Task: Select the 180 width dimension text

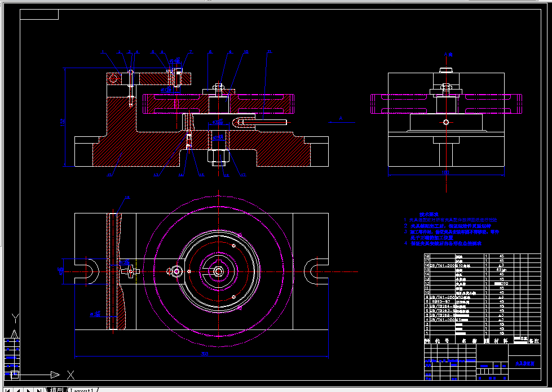Action: click(x=445, y=172)
